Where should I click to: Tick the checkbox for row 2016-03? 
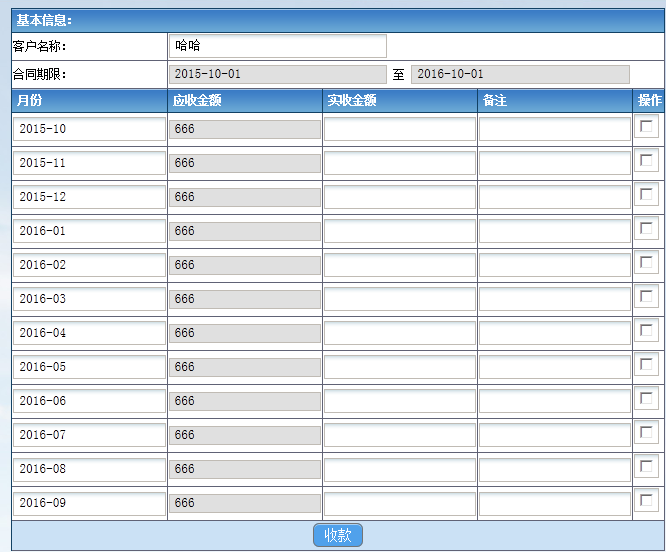coord(646,296)
